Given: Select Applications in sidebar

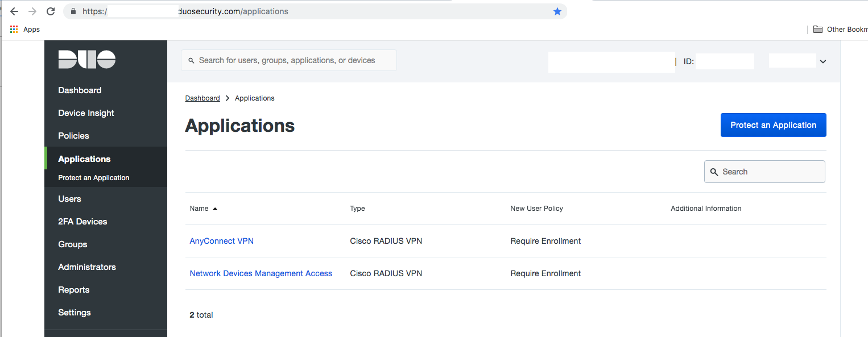Looking at the screenshot, I should (84, 159).
